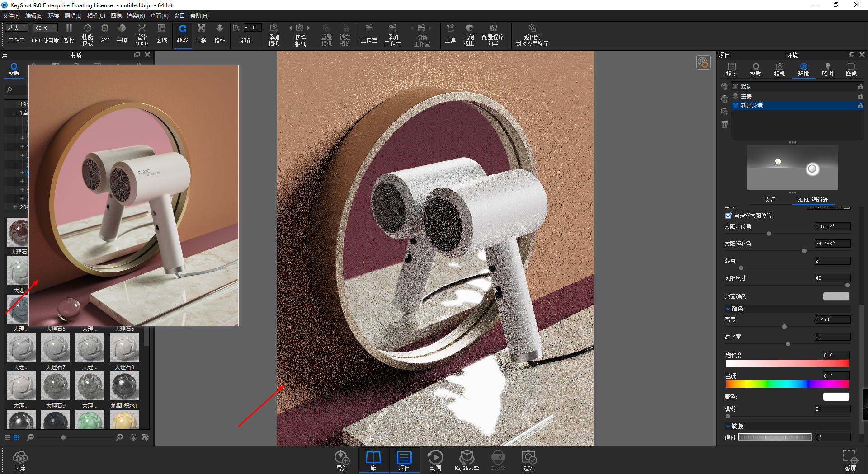This screenshot has height=474, width=868.
Task: Open the 渲染 render dialog
Action: click(529, 460)
